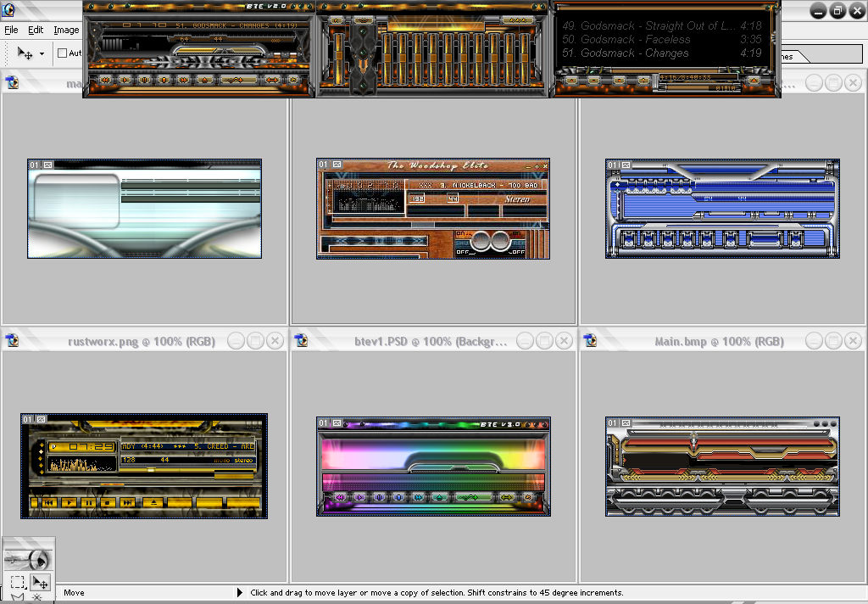
Task: Click Winamp's play button
Action: (x=125, y=81)
